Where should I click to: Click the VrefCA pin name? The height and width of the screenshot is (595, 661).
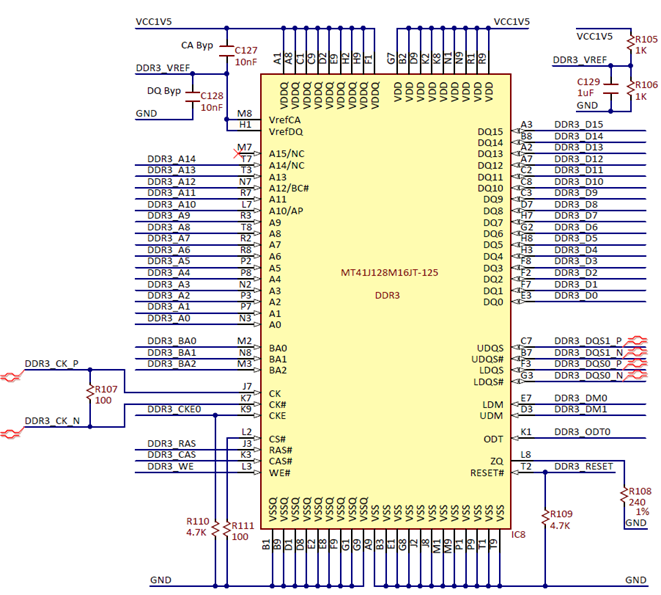(x=285, y=120)
